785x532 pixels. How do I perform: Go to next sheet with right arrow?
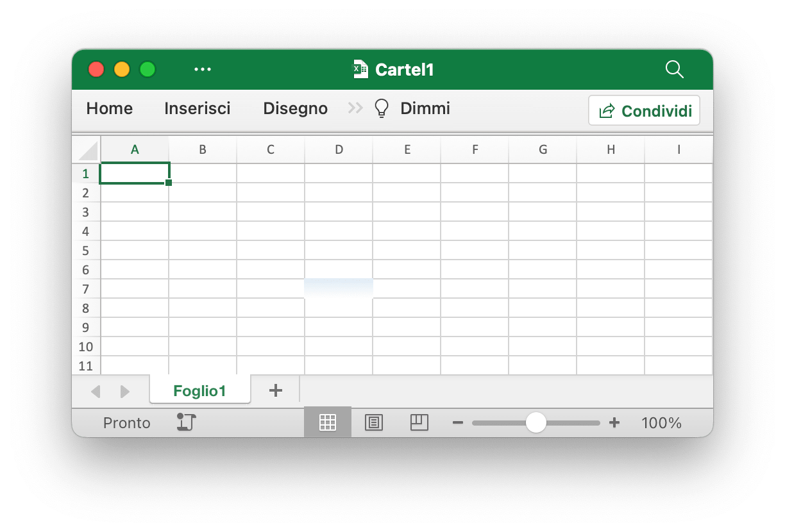click(x=125, y=391)
